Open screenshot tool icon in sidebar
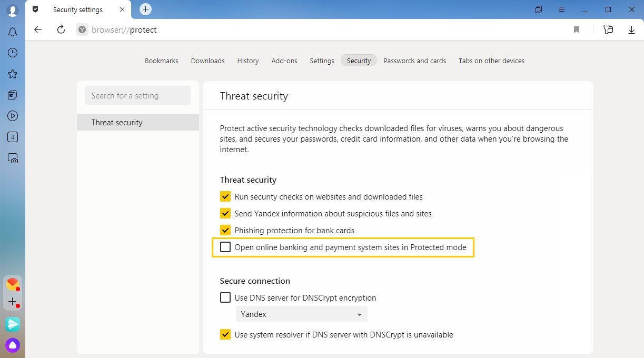 pyautogui.click(x=13, y=158)
